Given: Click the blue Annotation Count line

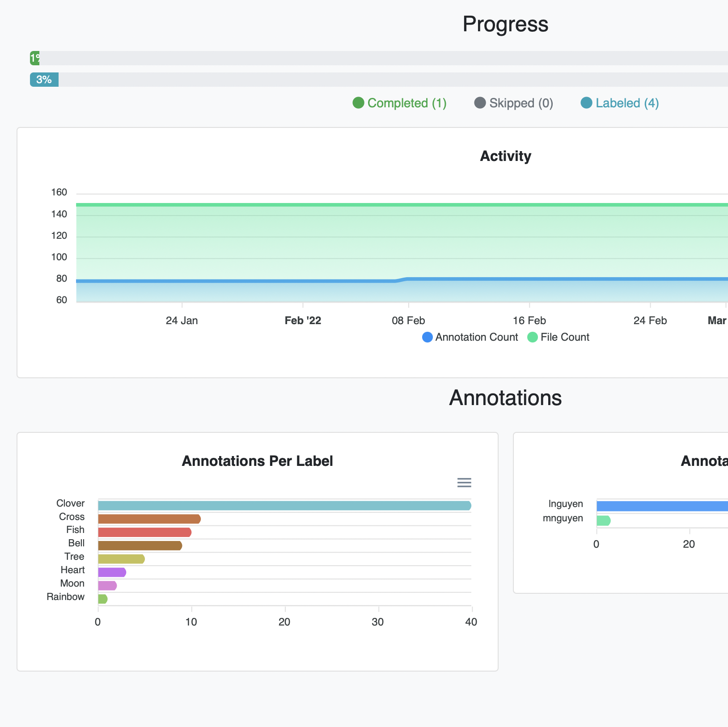Looking at the screenshot, I should (402, 280).
